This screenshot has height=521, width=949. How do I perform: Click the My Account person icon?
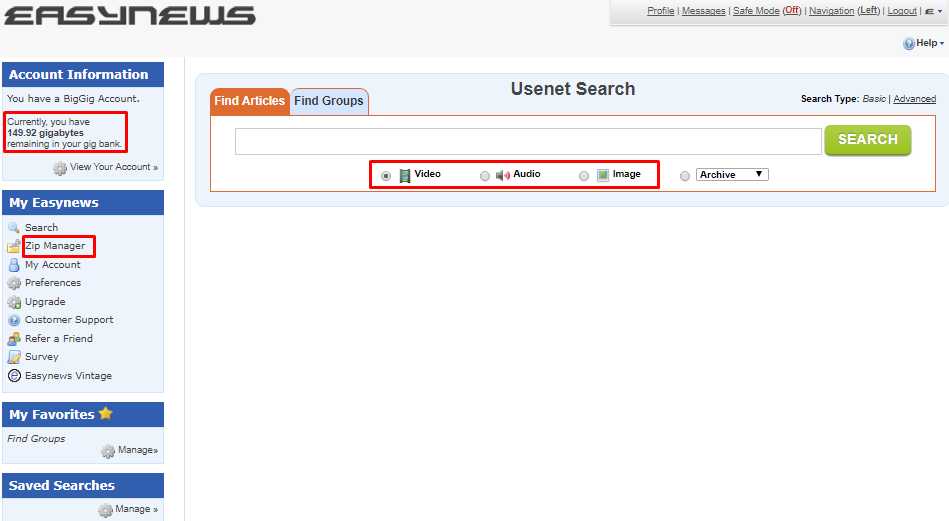point(14,265)
